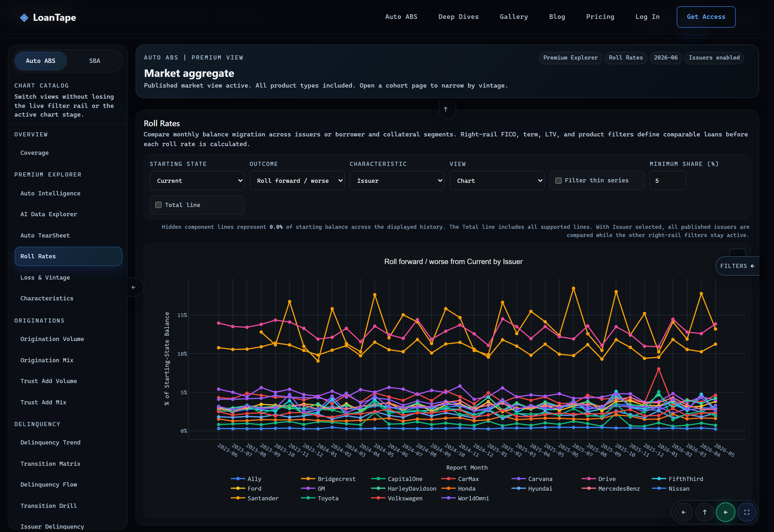Screen dimensions: 774x532
Task: Toggle CarMax legend item
Action: (x=460, y=479)
